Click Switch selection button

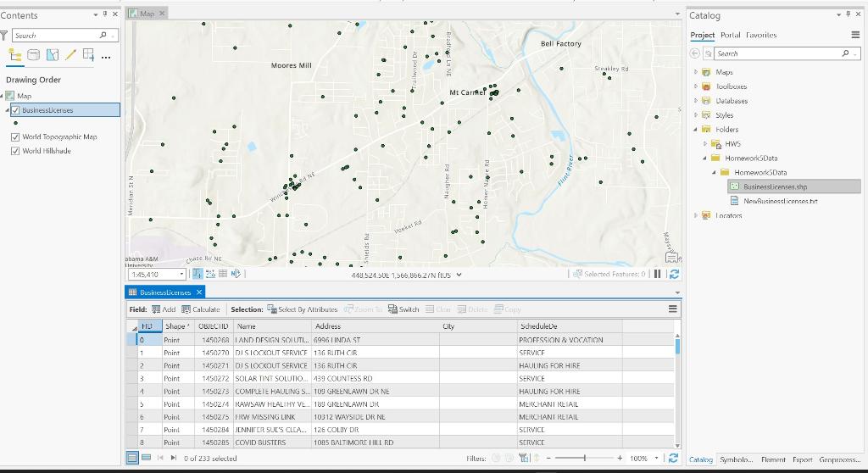coord(403,309)
